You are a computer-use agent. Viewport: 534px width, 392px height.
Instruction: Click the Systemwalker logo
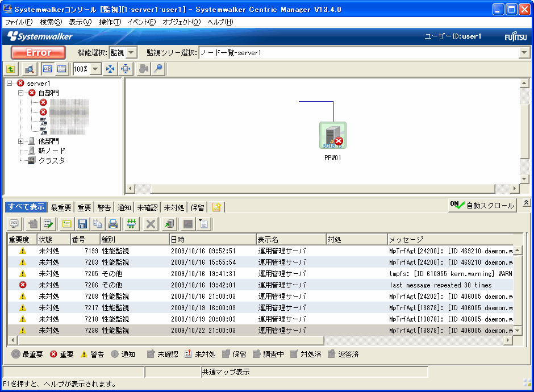pos(40,36)
